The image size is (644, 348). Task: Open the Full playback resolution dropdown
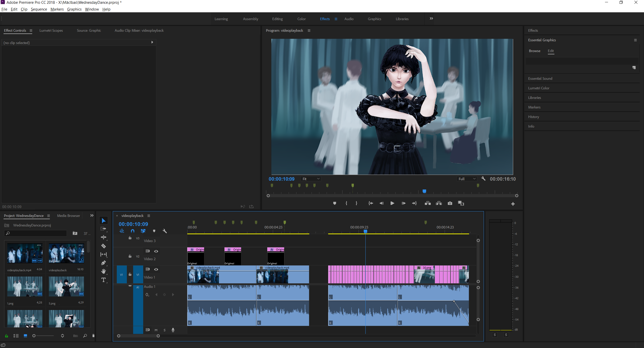click(x=467, y=179)
